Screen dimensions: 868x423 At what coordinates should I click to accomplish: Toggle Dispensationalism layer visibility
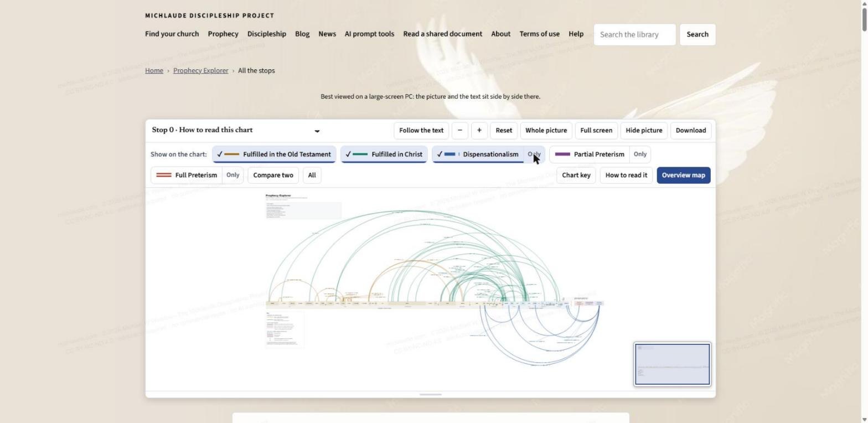(478, 154)
